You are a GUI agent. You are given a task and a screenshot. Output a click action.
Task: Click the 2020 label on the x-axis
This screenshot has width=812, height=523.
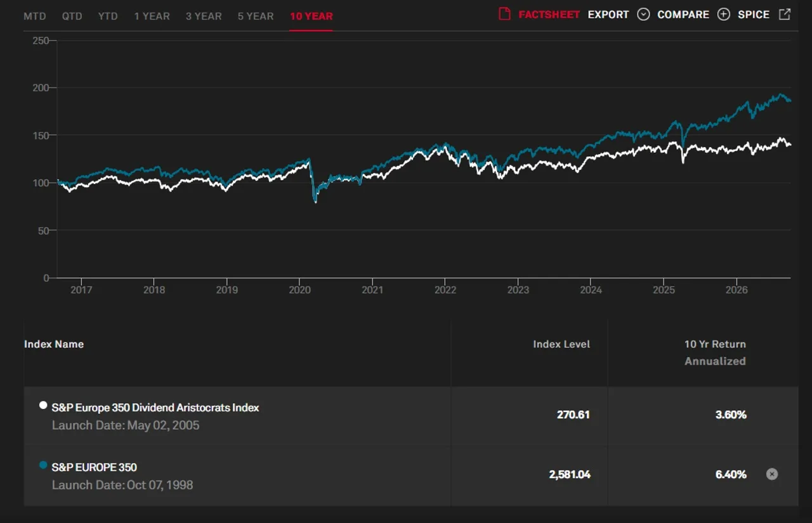299,290
